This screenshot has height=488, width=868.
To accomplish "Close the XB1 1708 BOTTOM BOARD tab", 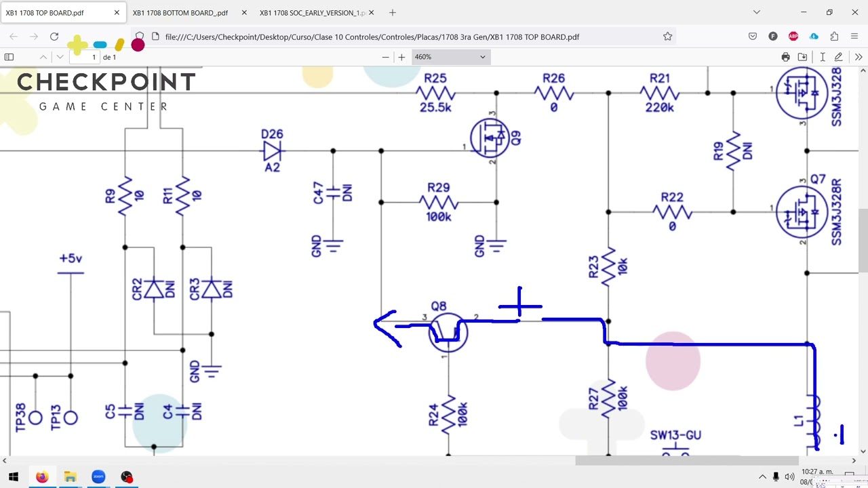I will 244,12.
